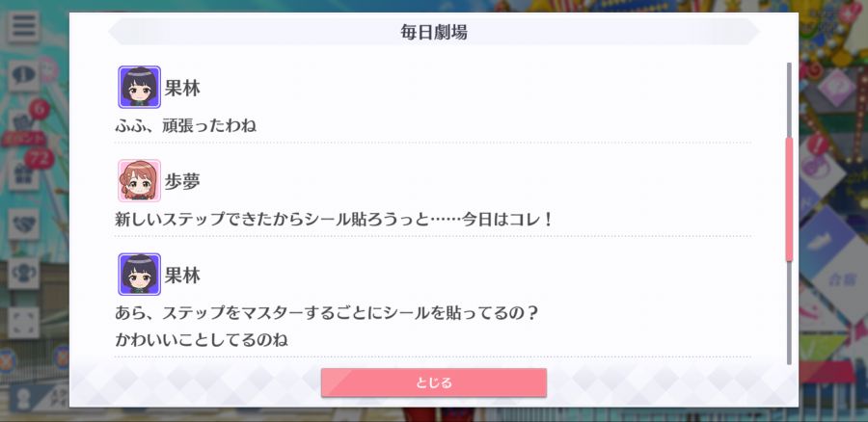Click the scrollbar track below the thumb

point(789,312)
